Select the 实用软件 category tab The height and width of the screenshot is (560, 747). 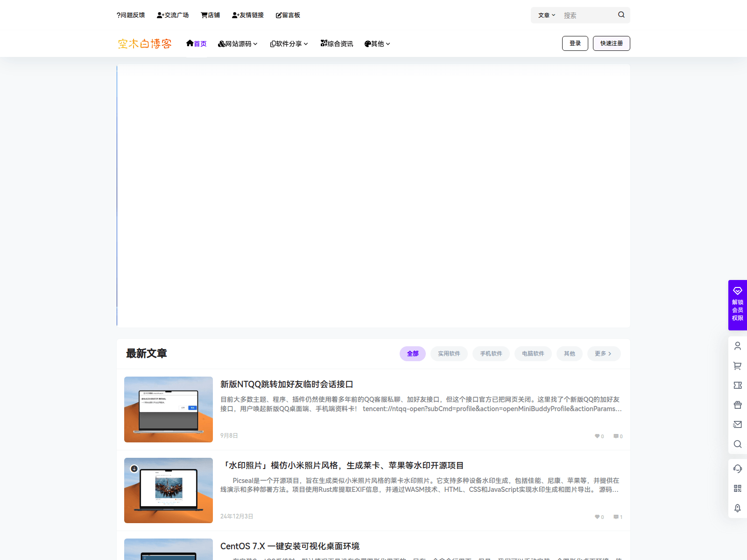point(449,354)
